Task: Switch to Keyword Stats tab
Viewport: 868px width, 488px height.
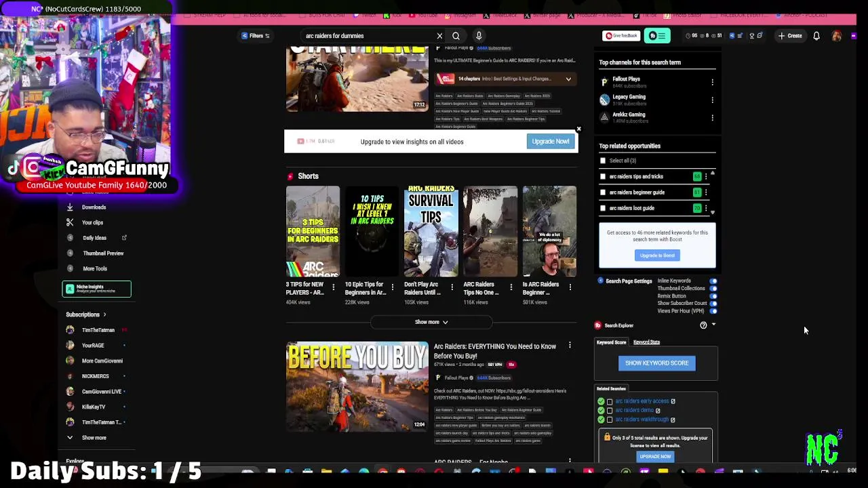Action: (x=646, y=342)
